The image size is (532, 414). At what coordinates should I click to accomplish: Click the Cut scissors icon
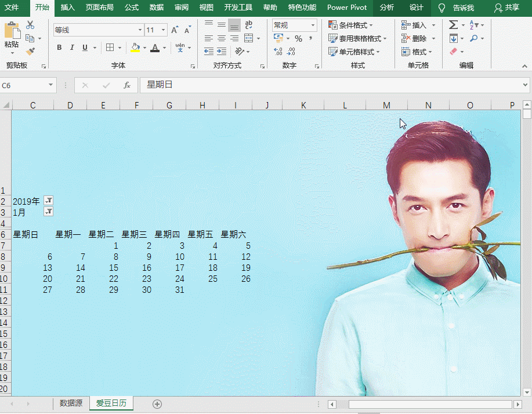[x=30, y=25]
